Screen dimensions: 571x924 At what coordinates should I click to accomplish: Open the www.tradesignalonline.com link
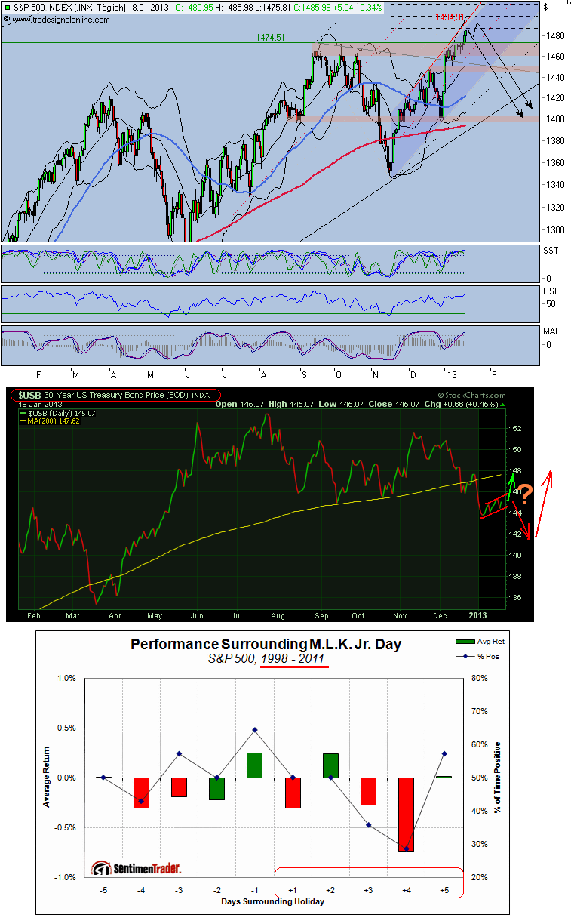coord(57,20)
